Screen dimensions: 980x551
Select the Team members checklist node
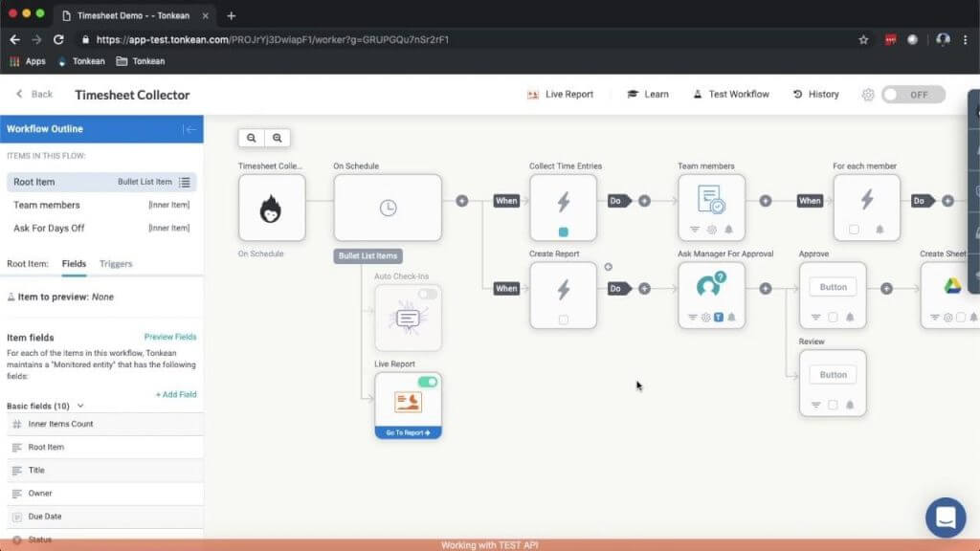click(711, 208)
